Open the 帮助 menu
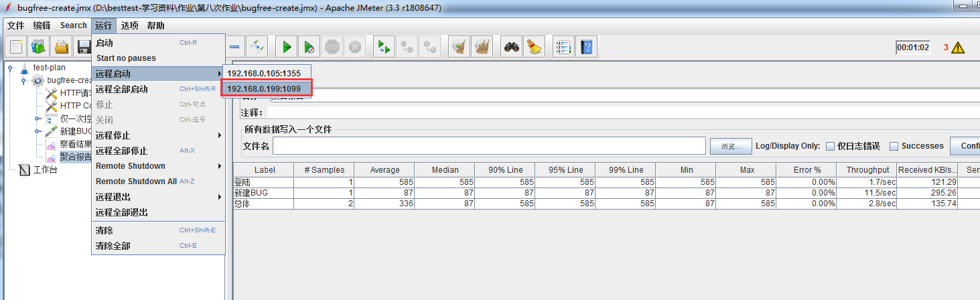Viewport: 980px width, 300px height. tap(155, 25)
